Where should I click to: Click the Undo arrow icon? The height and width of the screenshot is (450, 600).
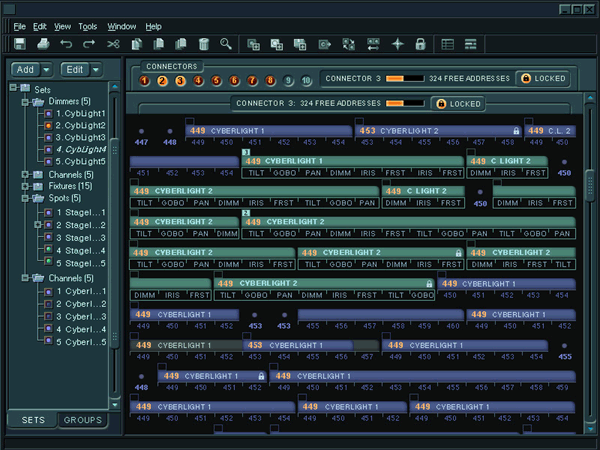click(x=66, y=44)
